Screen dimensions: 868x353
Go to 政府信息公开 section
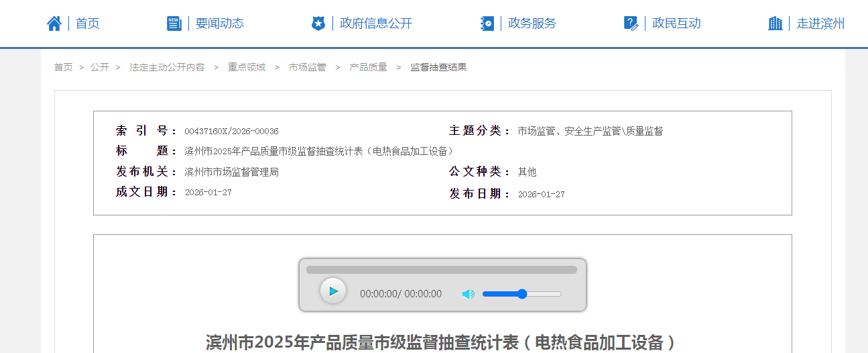click(375, 23)
